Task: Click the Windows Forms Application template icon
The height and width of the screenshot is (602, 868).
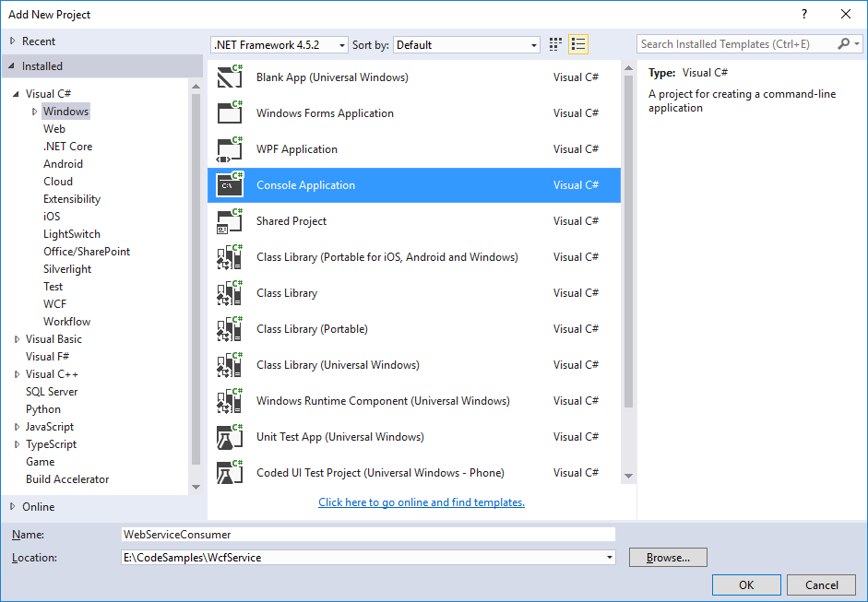Action: 230,112
